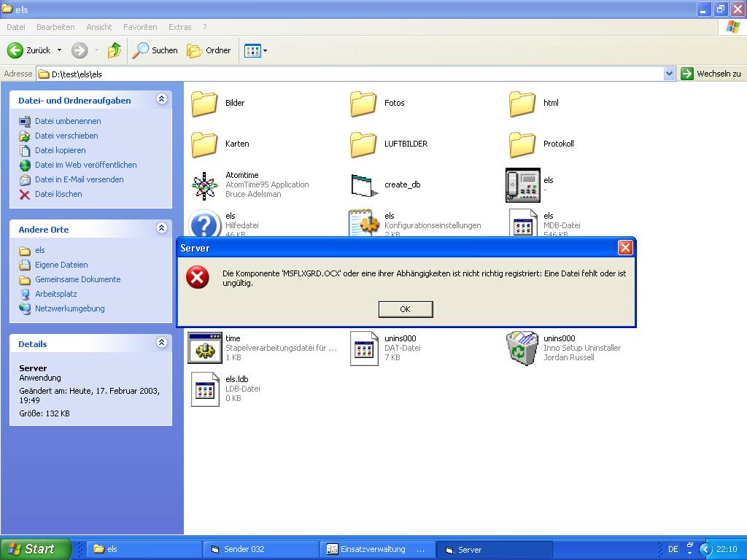The height and width of the screenshot is (560, 747).
Task: Select the create_db file icon
Action: 363,185
